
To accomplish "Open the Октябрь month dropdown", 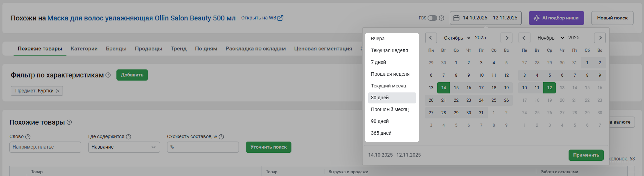I will coord(457,38).
